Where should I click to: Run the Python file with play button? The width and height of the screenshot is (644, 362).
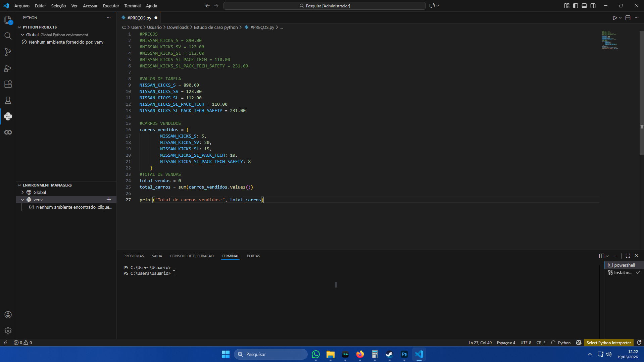coord(614,18)
